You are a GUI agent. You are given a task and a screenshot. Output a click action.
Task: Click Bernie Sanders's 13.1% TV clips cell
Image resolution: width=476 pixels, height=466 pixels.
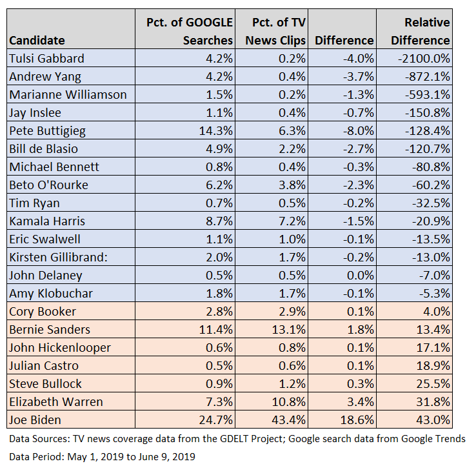(272, 329)
